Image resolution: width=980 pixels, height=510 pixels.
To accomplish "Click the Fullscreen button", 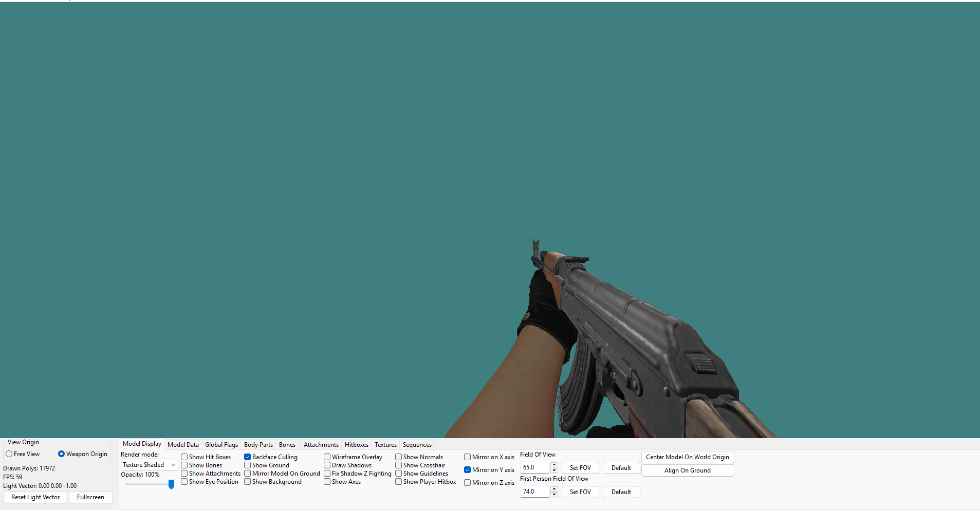I will click(x=90, y=497).
